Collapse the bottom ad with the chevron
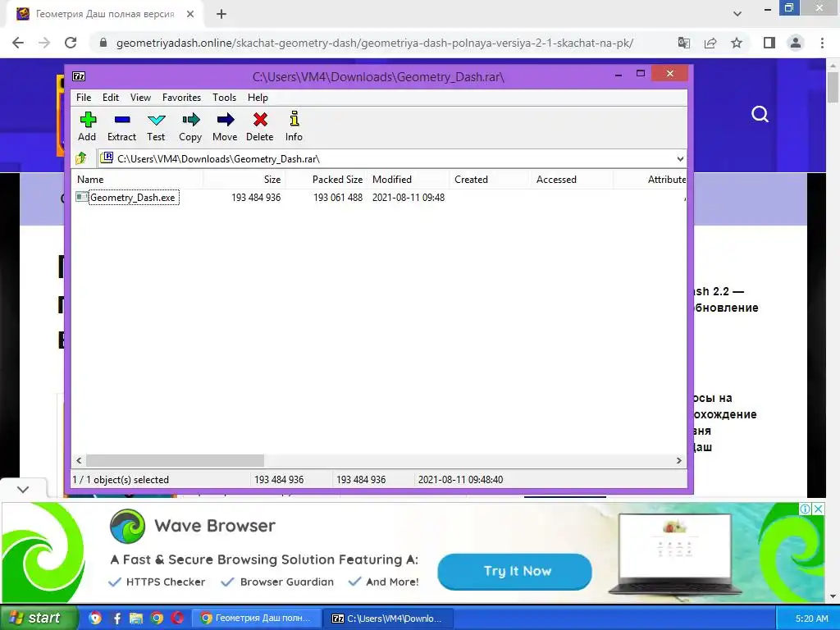840x630 pixels. point(23,490)
